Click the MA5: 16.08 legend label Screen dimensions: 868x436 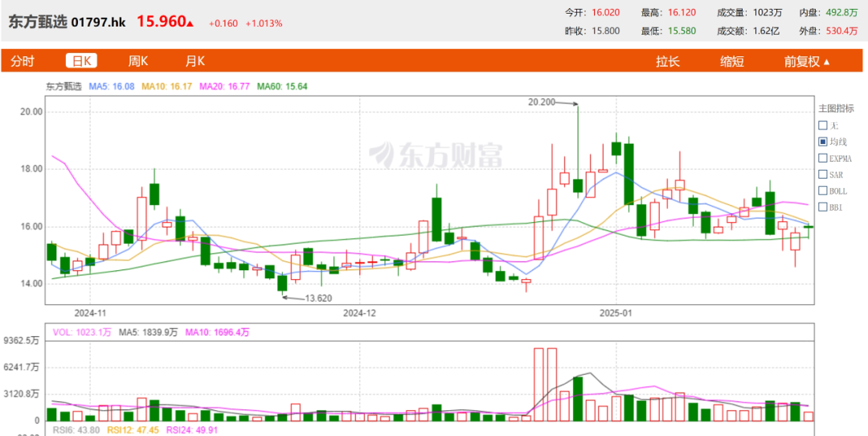coord(112,86)
